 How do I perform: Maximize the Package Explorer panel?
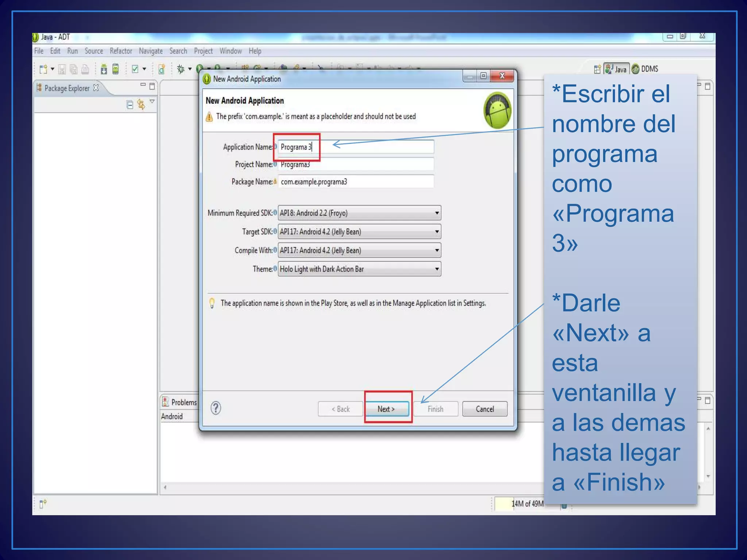(152, 86)
